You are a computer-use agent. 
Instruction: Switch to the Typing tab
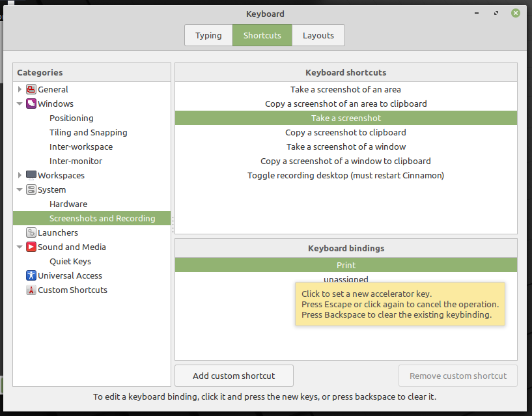[x=208, y=36]
